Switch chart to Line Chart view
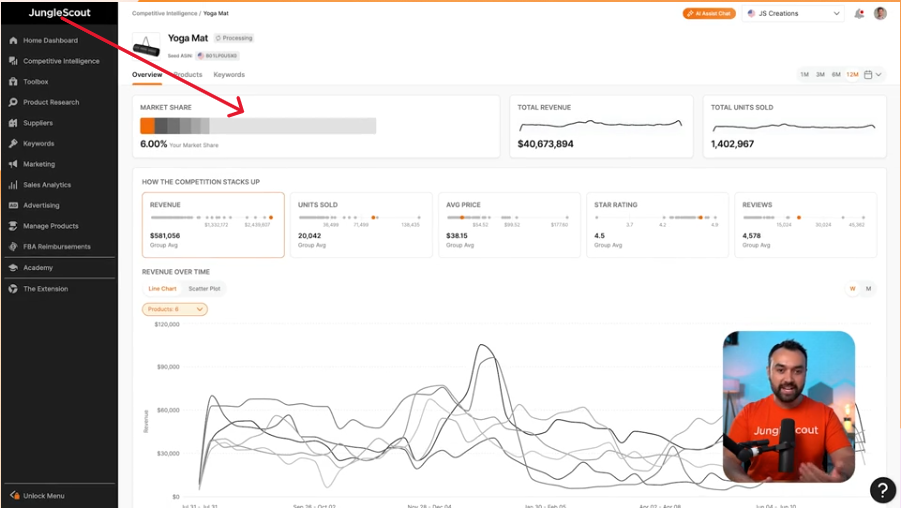Viewport: 901px width, 508px height. coord(163,288)
